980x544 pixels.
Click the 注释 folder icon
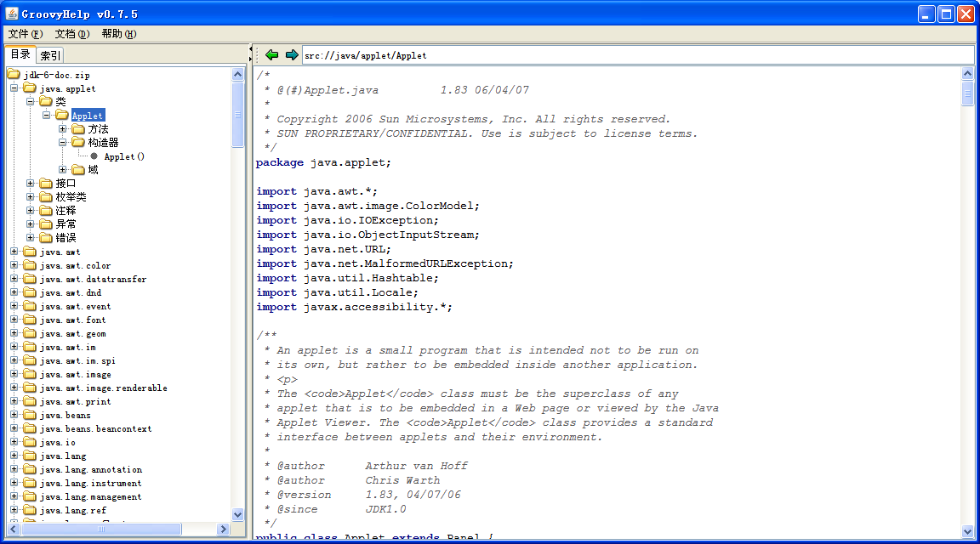click(46, 211)
